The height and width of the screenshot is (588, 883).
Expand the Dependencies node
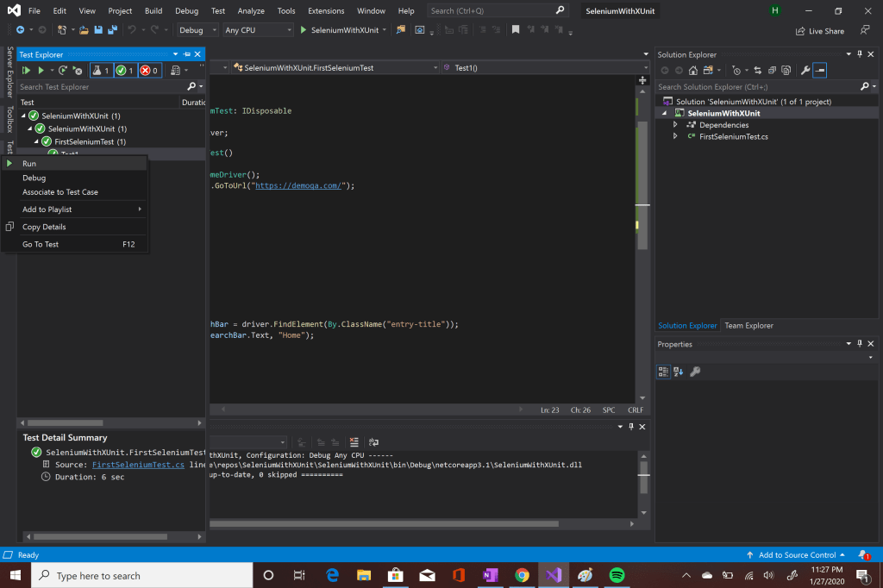click(676, 125)
